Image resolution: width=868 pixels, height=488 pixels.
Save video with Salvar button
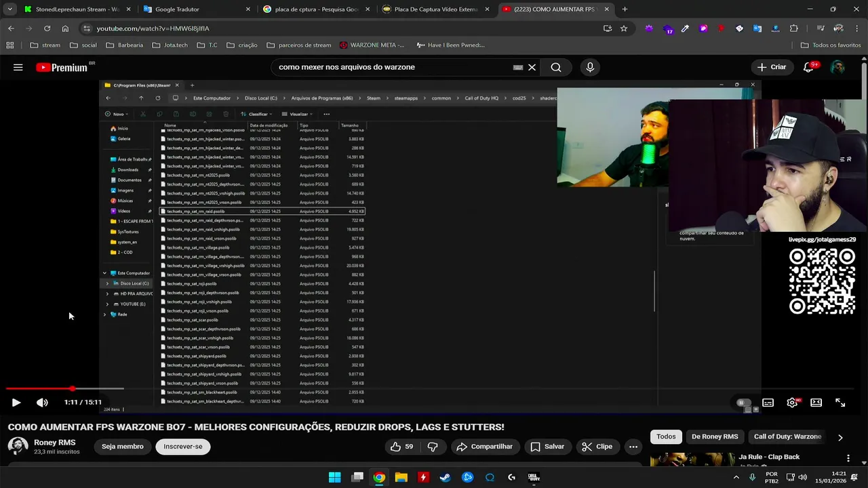tap(547, 447)
